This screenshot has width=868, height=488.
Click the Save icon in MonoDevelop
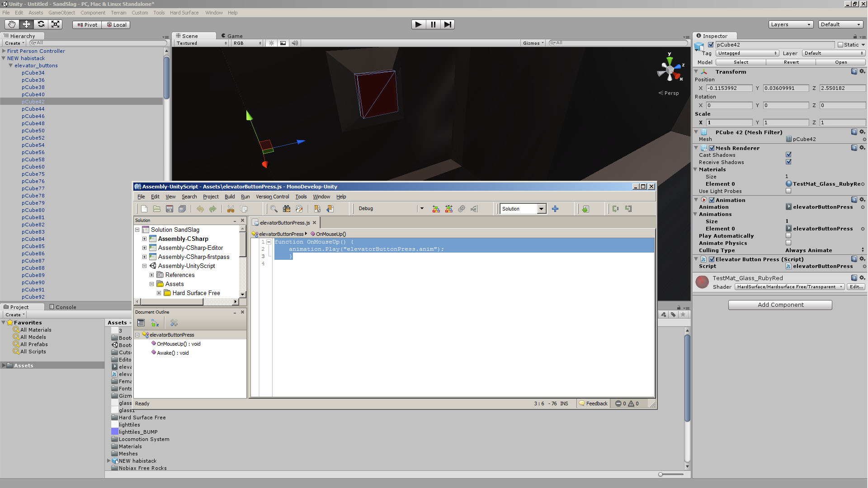point(170,208)
